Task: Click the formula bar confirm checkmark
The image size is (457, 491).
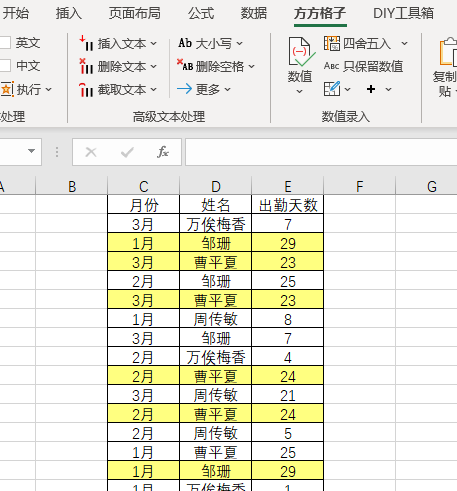Action: point(127,152)
